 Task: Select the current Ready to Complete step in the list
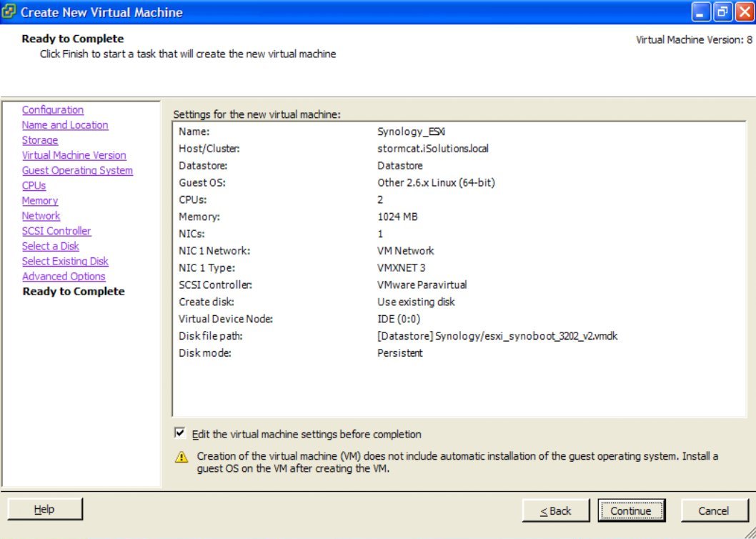tap(74, 292)
